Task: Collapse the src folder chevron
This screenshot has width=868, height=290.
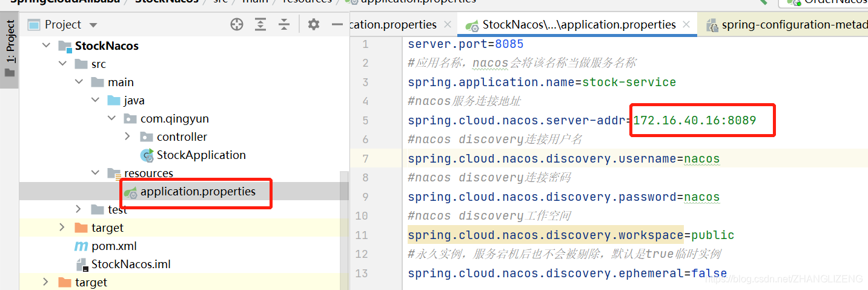Action: pyautogui.click(x=62, y=64)
